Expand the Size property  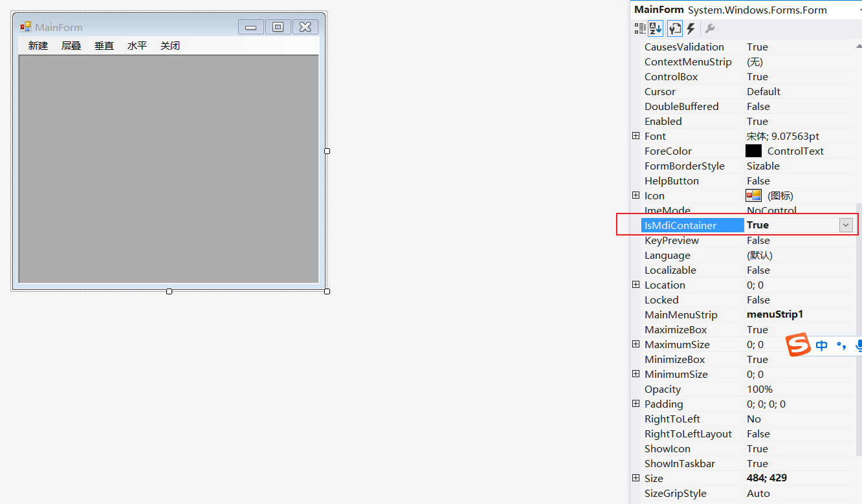point(636,478)
